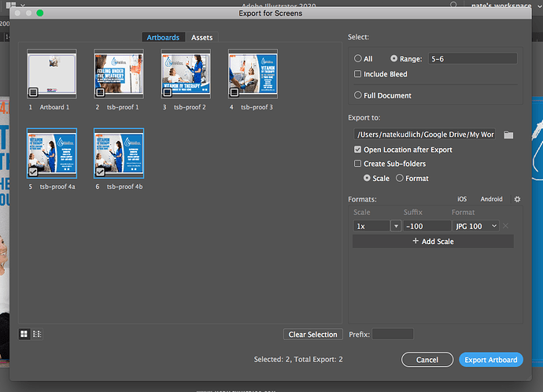The height and width of the screenshot is (392, 543).
Task: Remove the 1x scale row
Action: [x=505, y=226]
